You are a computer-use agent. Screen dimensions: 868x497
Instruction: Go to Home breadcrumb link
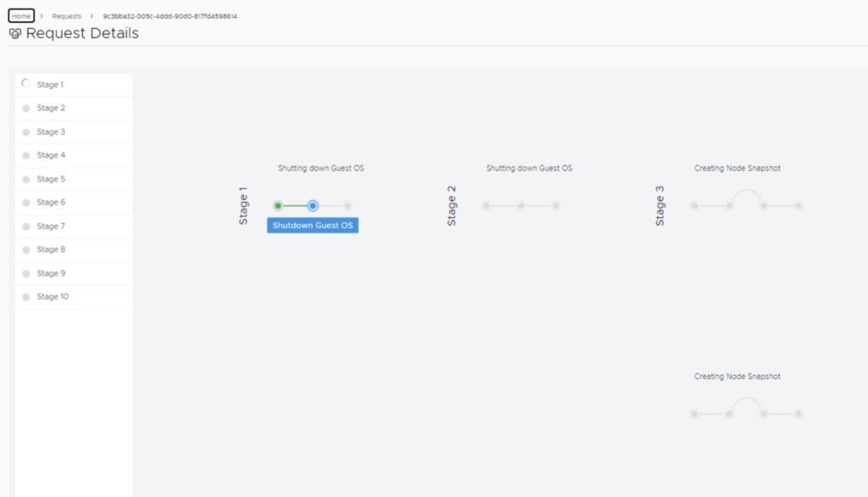(x=21, y=16)
